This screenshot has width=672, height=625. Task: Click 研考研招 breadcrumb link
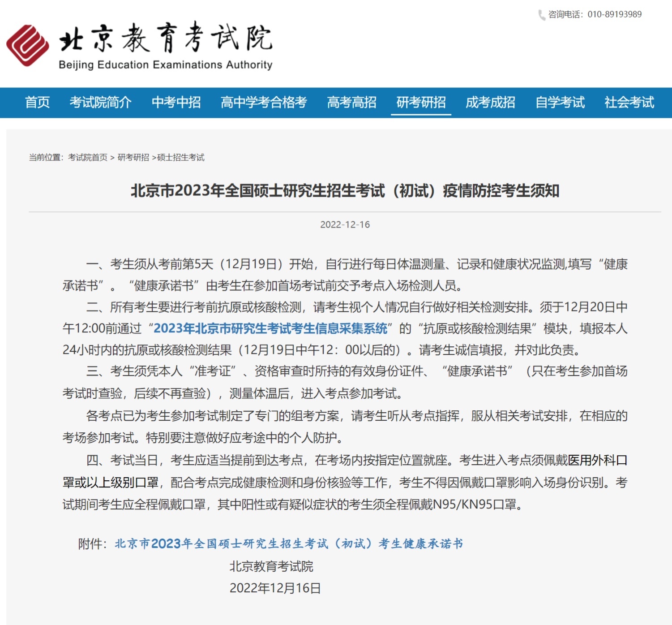(x=133, y=157)
